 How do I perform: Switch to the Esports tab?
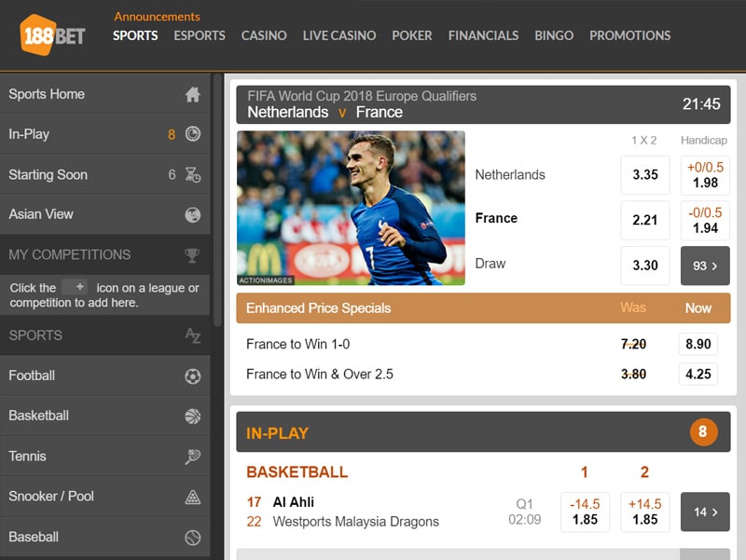200,35
